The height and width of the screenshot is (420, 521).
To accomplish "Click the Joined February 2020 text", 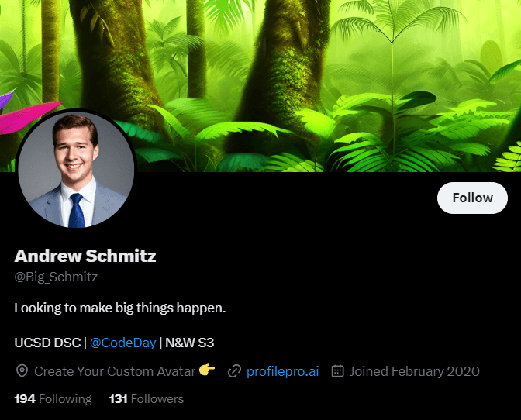I will [414, 371].
